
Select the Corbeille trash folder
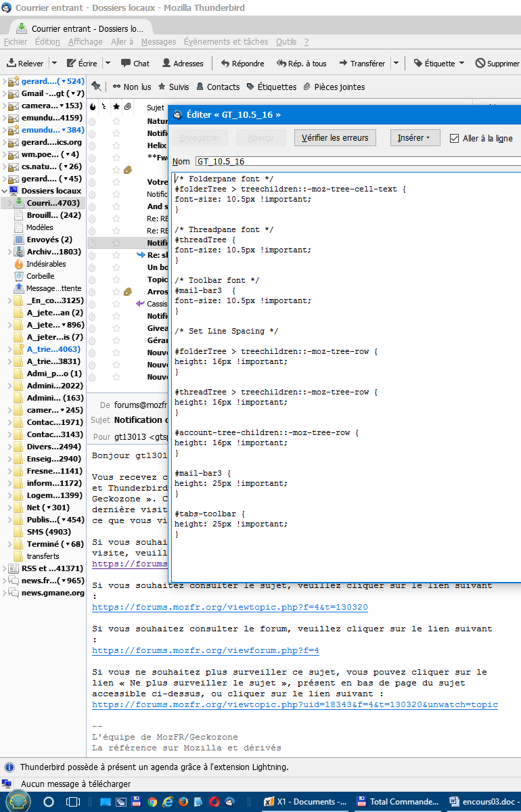pos(35,276)
